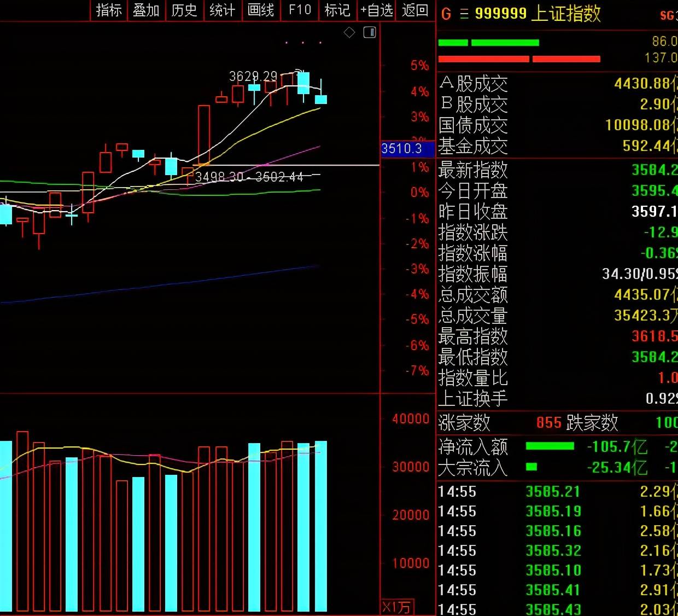
Task: Add stock with +自选 button
Action: [x=377, y=10]
